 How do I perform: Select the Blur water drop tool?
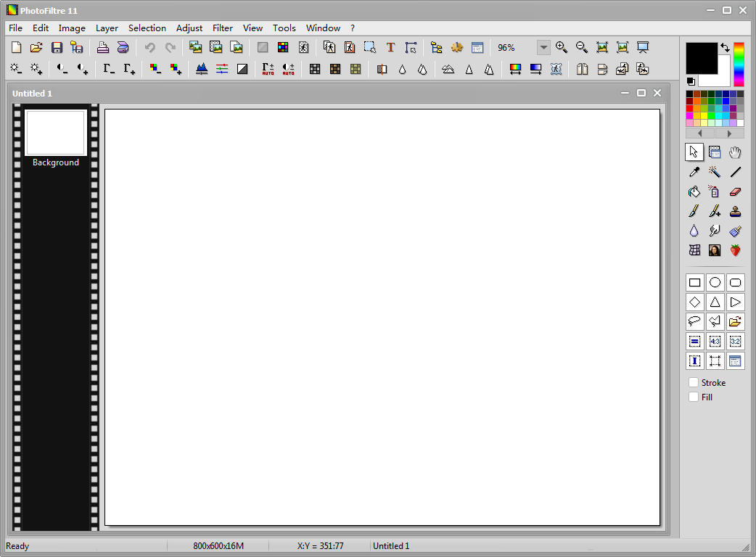click(694, 231)
